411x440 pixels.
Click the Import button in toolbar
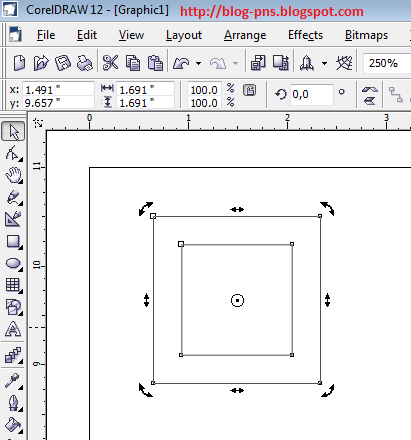[258, 63]
